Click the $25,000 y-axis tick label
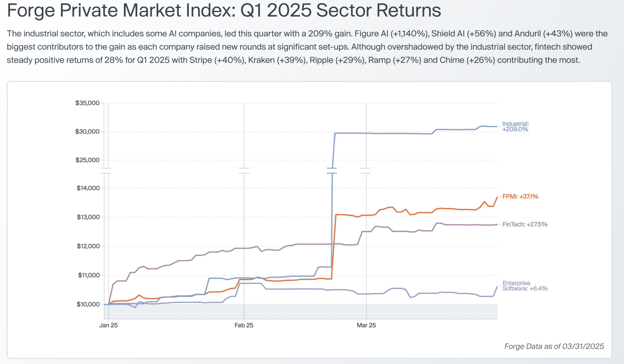 click(87, 160)
